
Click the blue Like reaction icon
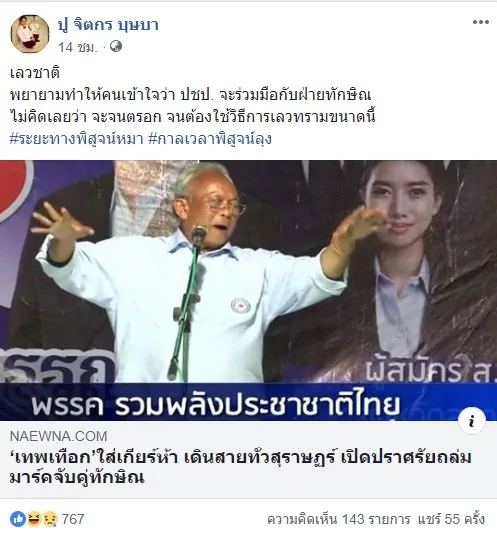[18, 519]
